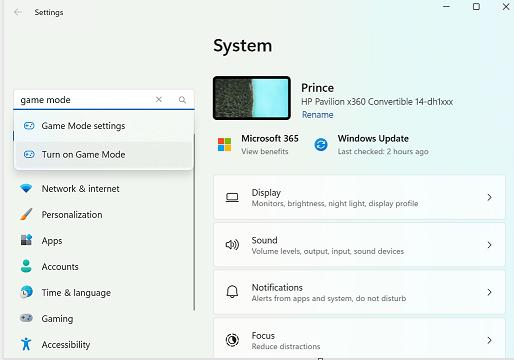Click the Prince device name text
The height and width of the screenshot is (360, 514).
click(x=317, y=88)
